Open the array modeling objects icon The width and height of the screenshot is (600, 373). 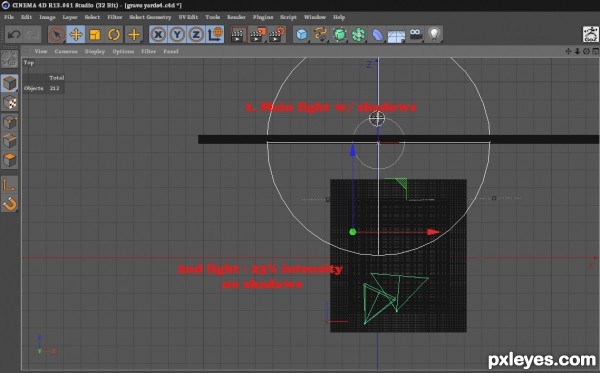click(359, 35)
